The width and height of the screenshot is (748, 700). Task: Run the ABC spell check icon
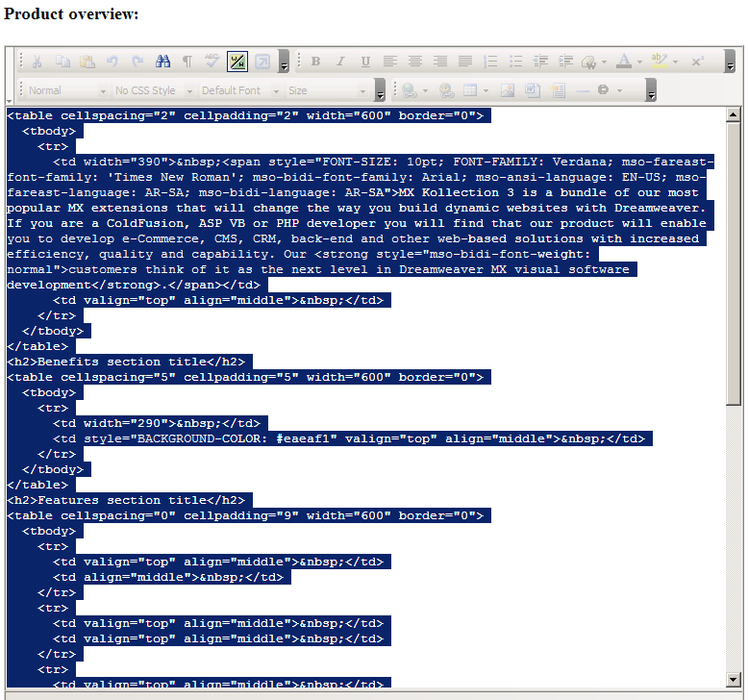point(212,61)
